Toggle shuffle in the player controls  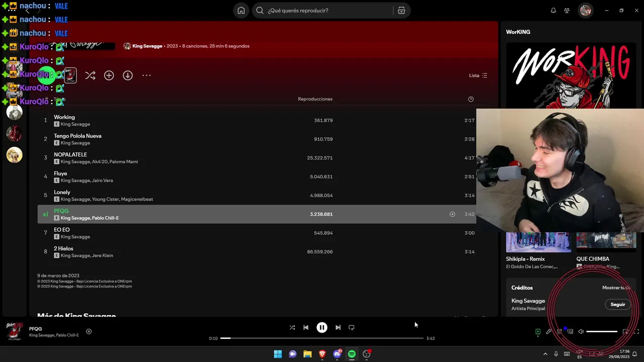click(x=292, y=327)
